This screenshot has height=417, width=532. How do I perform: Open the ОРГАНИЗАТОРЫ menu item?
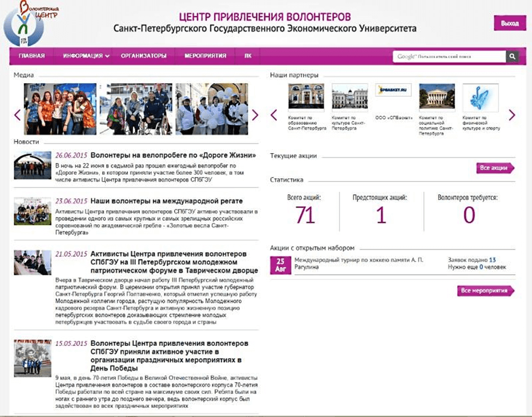[x=144, y=56]
